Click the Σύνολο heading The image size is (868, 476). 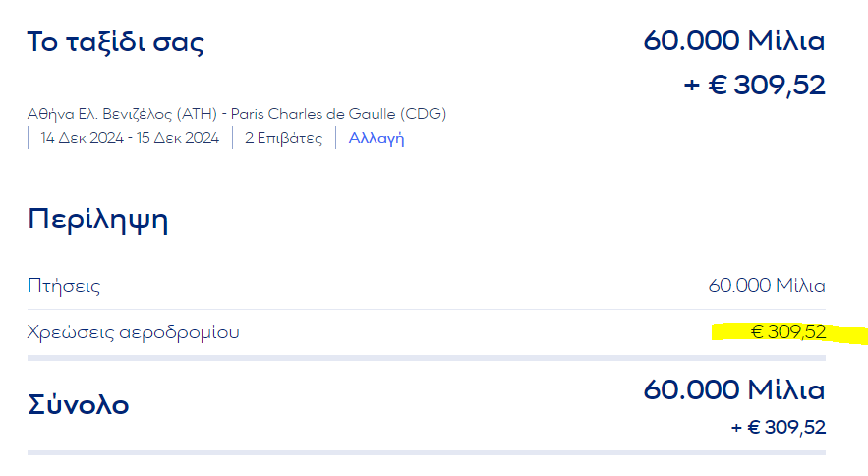click(79, 404)
